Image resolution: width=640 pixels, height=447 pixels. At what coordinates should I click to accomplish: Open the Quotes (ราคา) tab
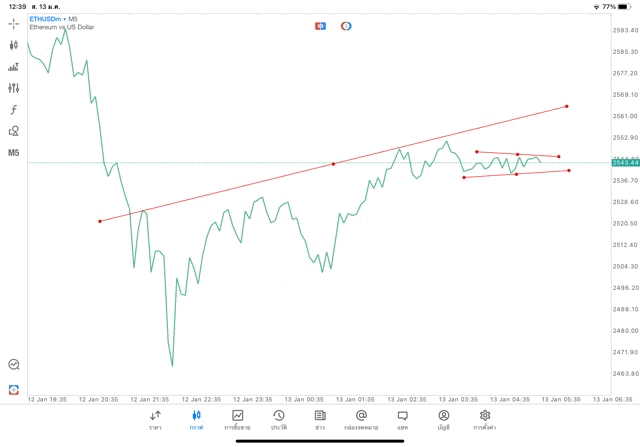tap(155, 420)
